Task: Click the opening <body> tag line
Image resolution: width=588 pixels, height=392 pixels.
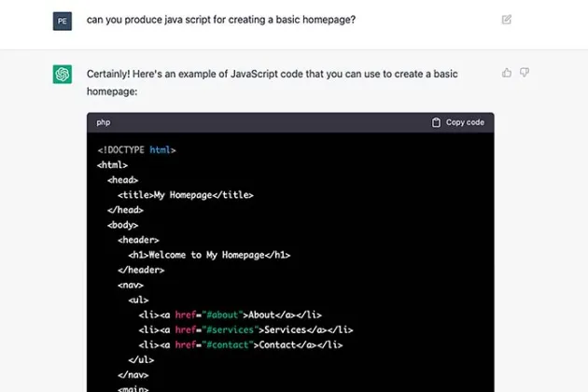Action: (x=122, y=225)
